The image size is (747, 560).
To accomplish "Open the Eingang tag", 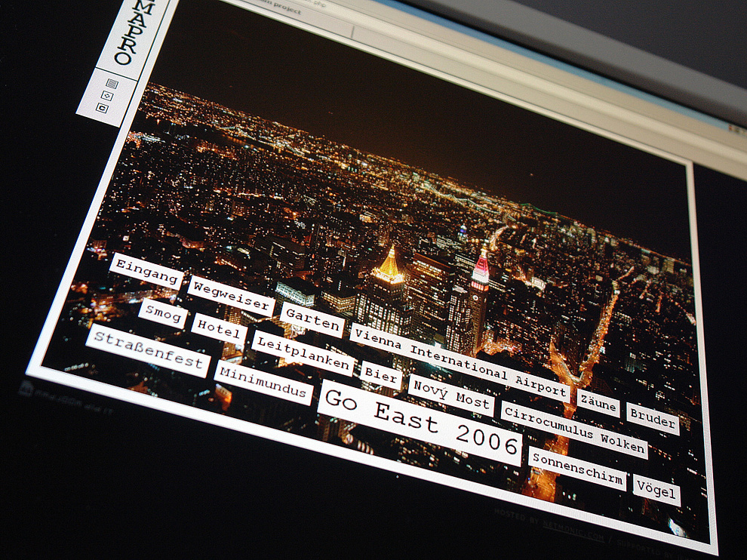I will coord(146,271).
